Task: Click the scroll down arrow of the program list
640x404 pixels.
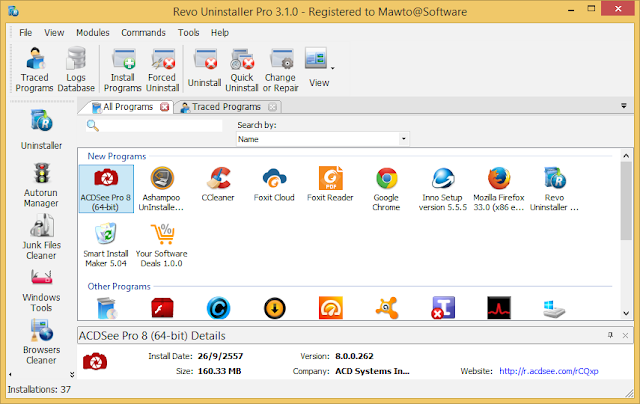Action: [626, 313]
